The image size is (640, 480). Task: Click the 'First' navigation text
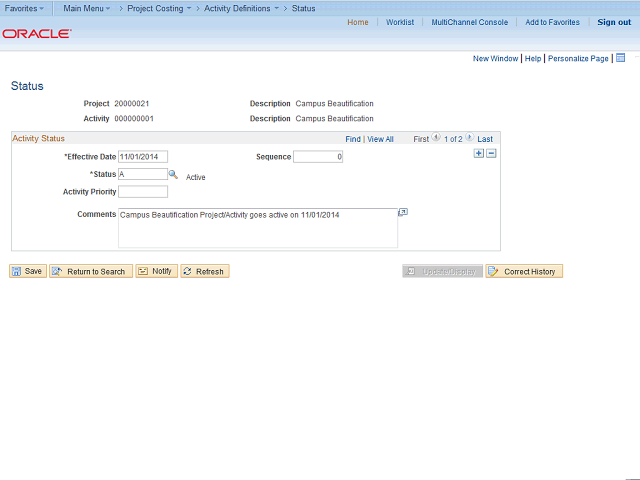[x=421, y=139]
